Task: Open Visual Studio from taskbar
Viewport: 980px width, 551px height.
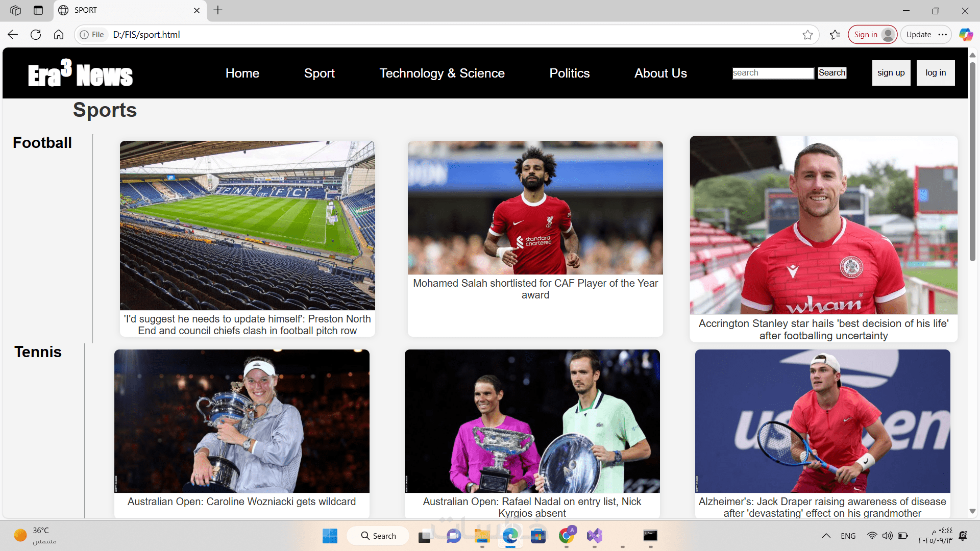Action: [x=595, y=536]
